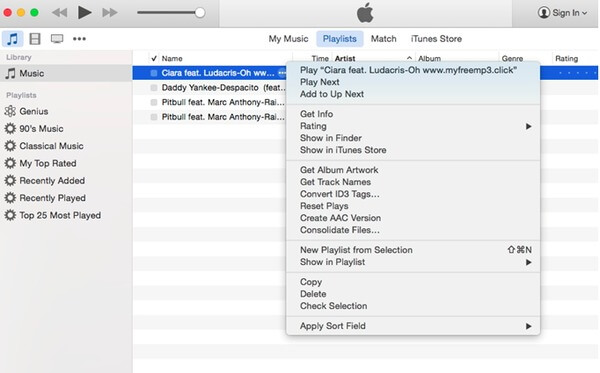Toggle the checkbox for Daddy Yankee-Despacito
This screenshot has width=600, height=373.
[x=153, y=88]
